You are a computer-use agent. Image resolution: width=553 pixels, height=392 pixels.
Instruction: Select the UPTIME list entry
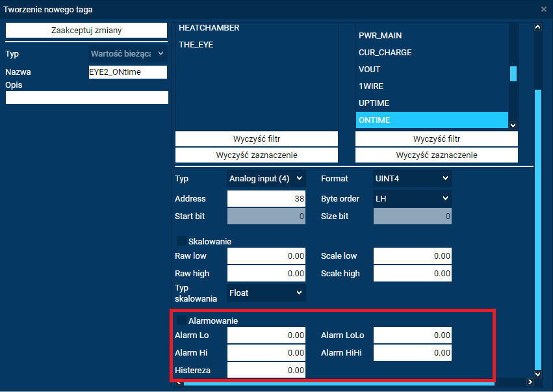[374, 103]
